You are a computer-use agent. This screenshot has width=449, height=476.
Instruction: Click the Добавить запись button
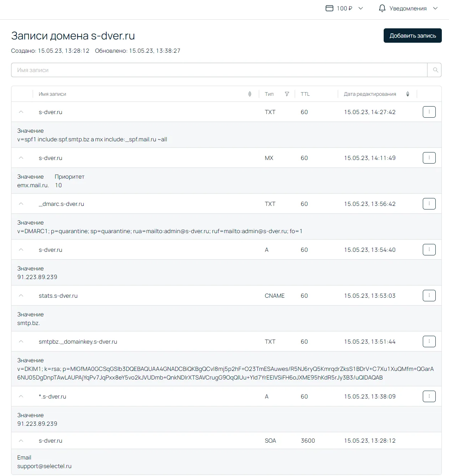pyautogui.click(x=413, y=36)
